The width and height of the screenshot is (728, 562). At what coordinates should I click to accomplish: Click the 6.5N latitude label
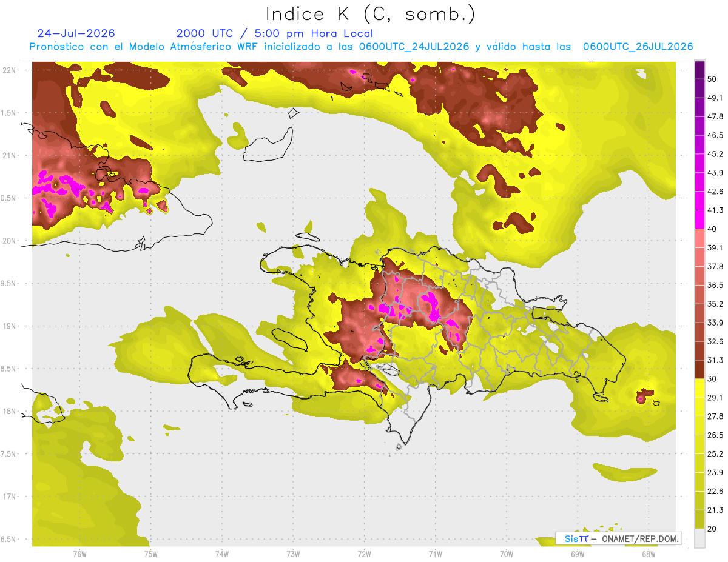click(x=9, y=539)
